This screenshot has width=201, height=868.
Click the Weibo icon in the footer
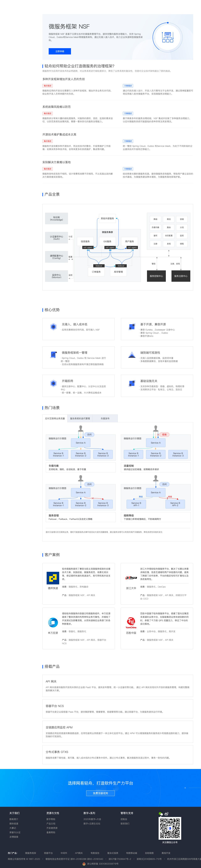166,814
